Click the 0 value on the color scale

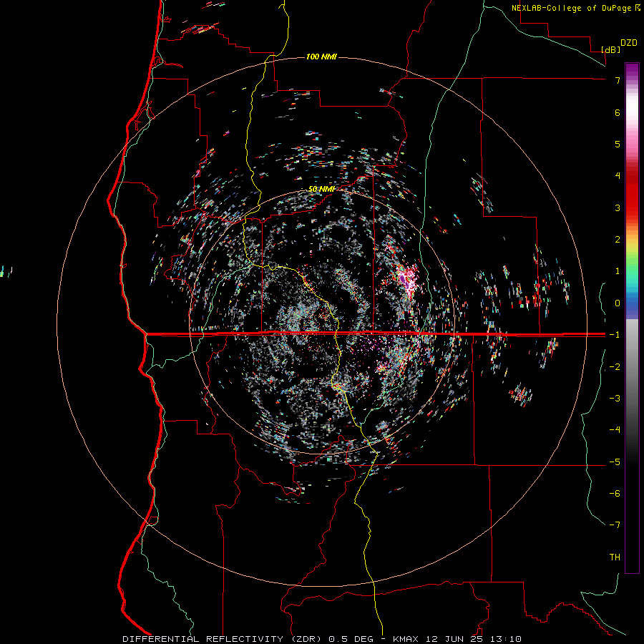tap(618, 303)
